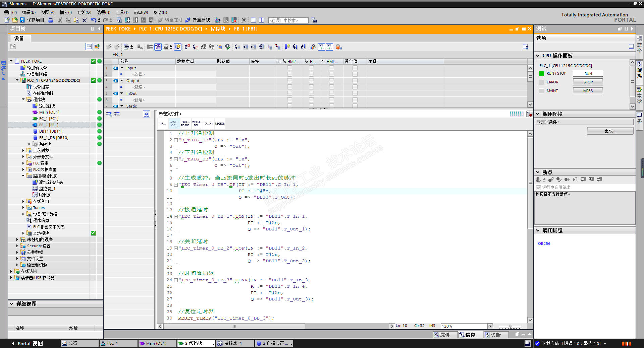The height and width of the screenshot is (348, 644).
Task: Toggle setpoint checkbox in the Output row
Action: pos(355,81)
